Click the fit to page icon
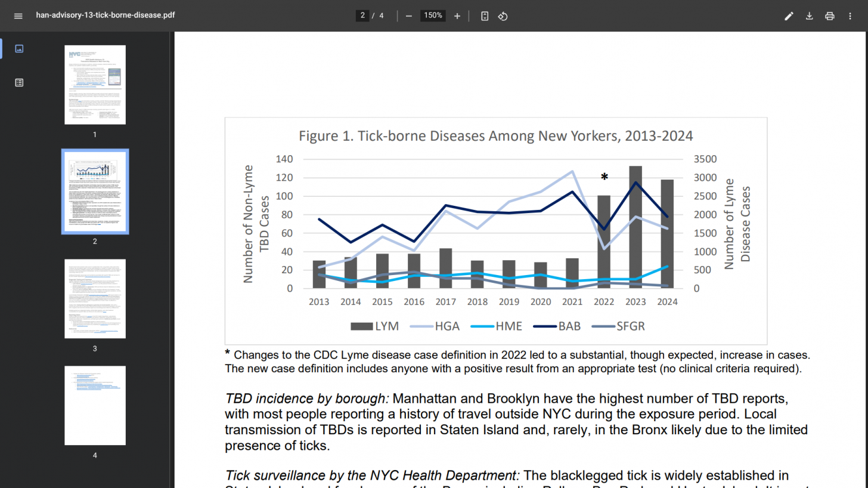The image size is (868, 488). pos(485,16)
